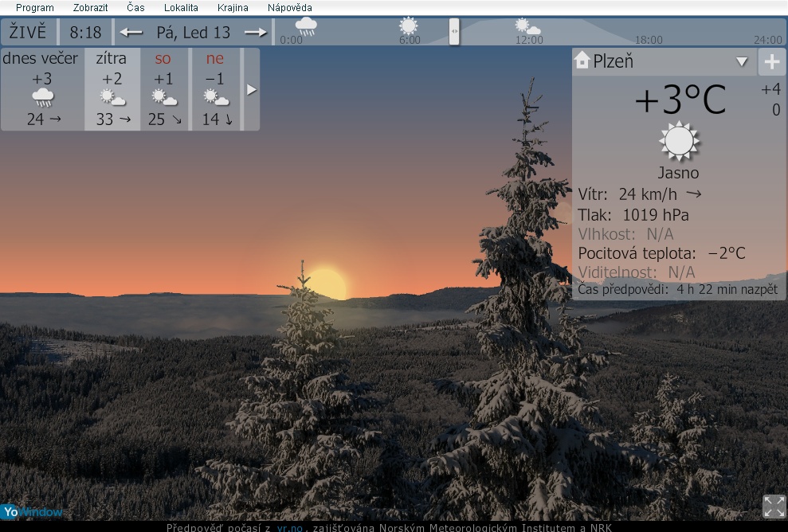The width and height of the screenshot is (788, 532).
Task: Expand forecast days with the right triangle
Action: [x=252, y=90]
